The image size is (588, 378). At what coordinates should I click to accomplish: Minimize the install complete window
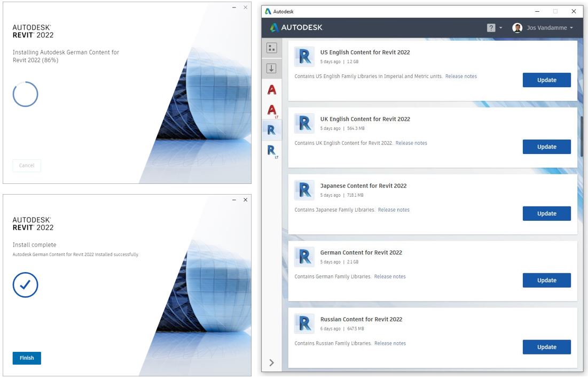coord(234,200)
